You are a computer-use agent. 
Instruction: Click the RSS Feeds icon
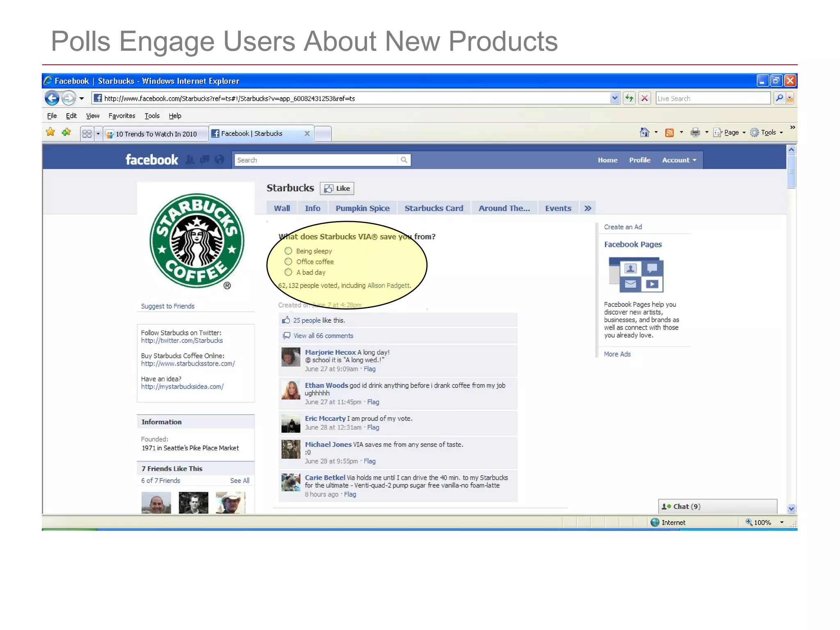point(669,132)
